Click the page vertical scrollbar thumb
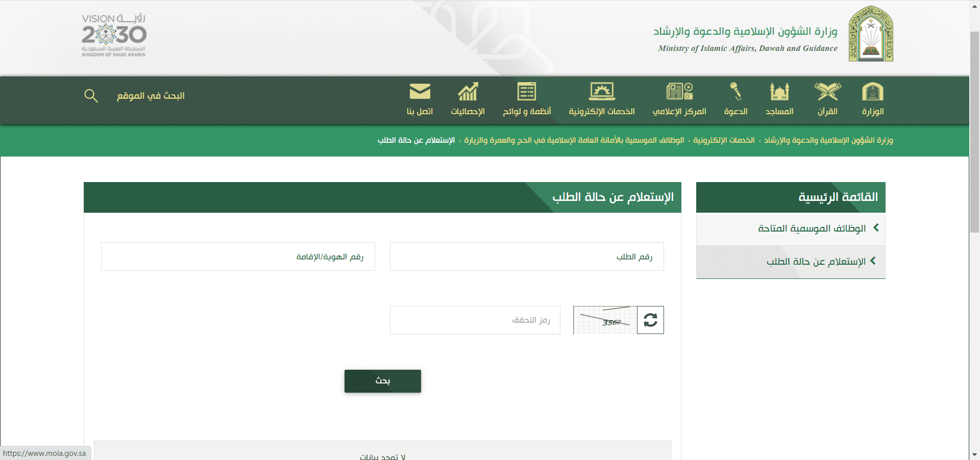The height and width of the screenshot is (460, 980). [x=974, y=132]
